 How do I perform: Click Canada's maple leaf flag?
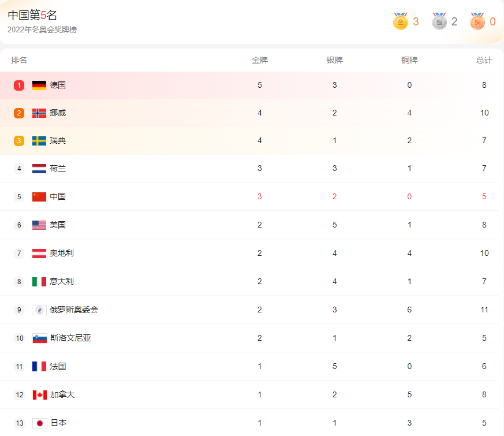[x=39, y=395]
